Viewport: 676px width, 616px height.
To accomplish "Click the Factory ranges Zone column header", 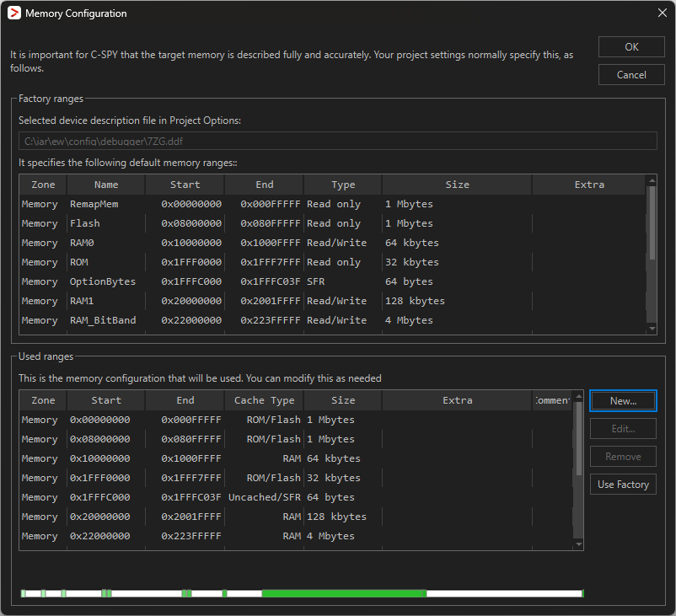I will tap(43, 185).
